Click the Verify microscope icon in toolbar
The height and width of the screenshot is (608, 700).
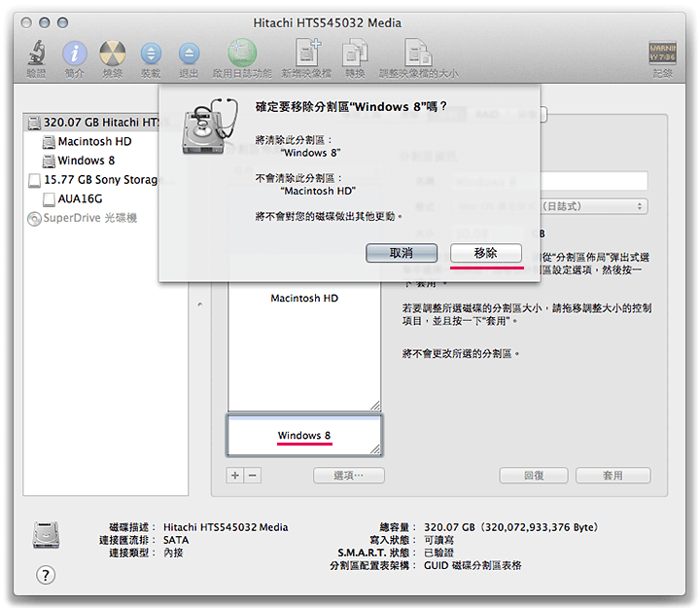tap(37, 53)
